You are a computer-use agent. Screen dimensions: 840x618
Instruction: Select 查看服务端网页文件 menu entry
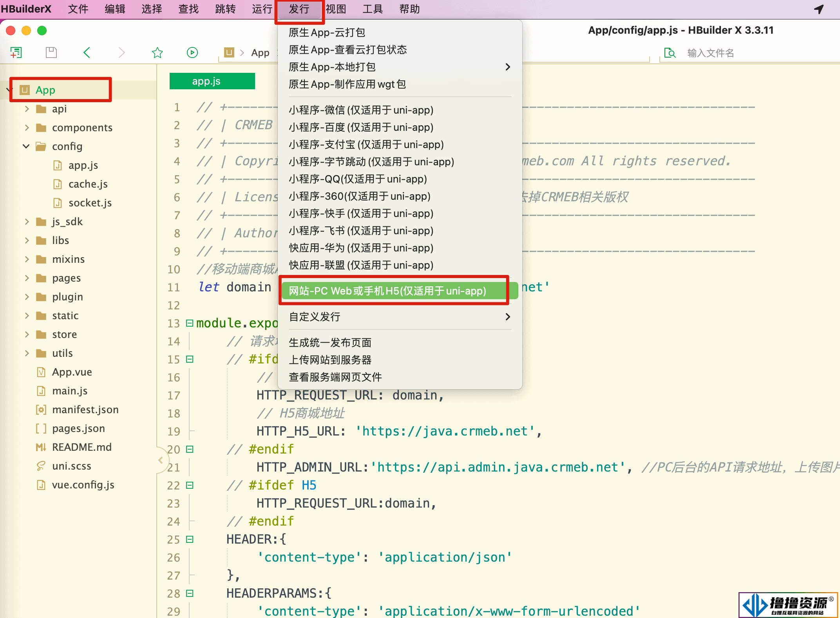400,377
